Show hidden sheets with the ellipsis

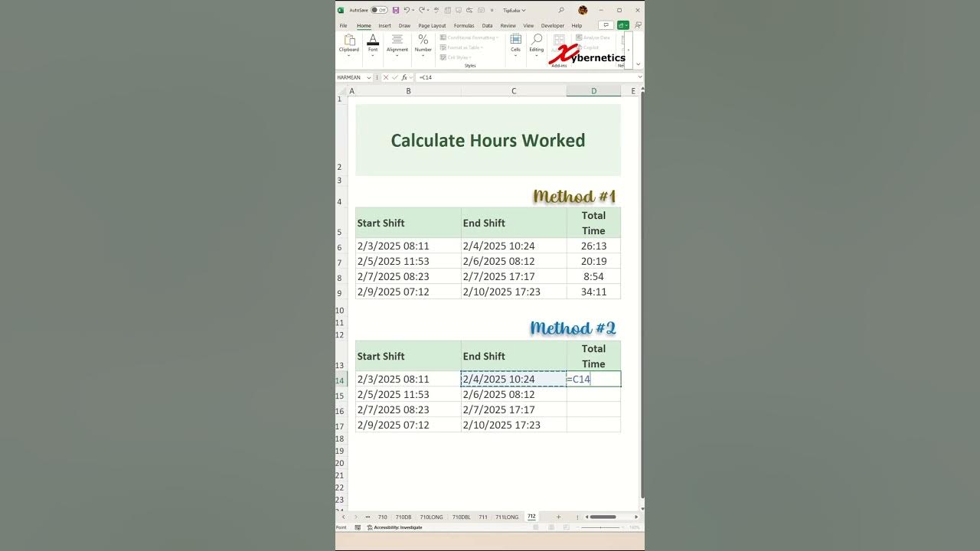pyautogui.click(x=367, y=517)
